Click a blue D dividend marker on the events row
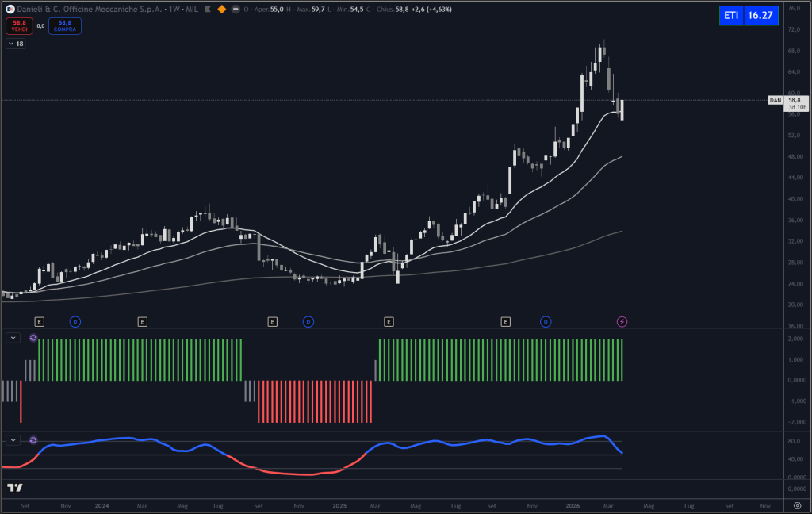 (x=76, y=322)
